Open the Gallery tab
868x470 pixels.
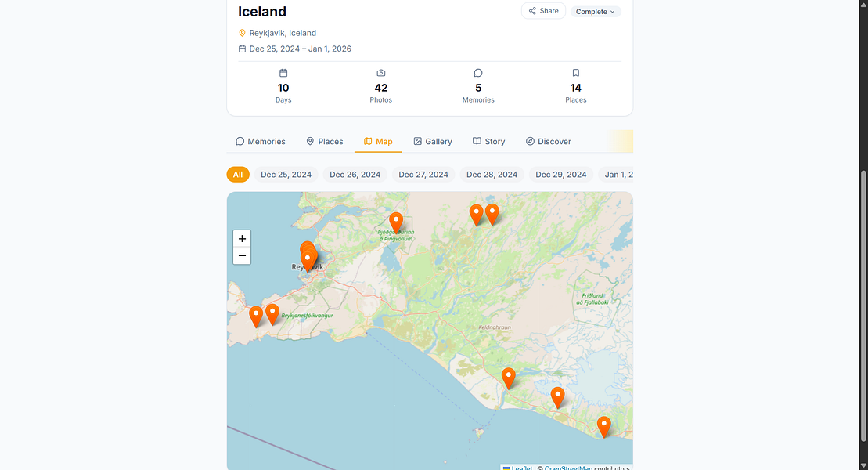tap(433, 141)
